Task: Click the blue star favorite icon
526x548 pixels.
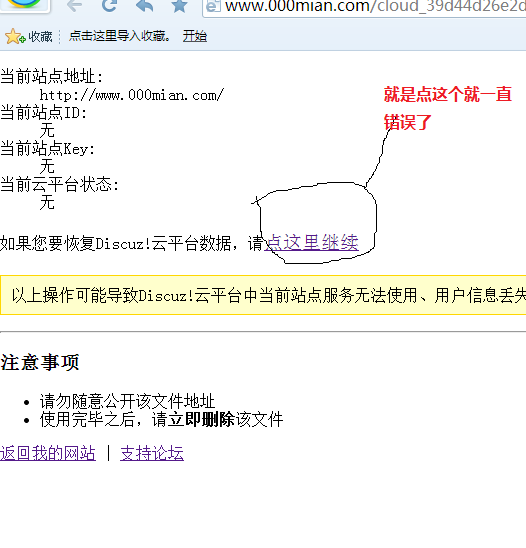Action: 179,6
